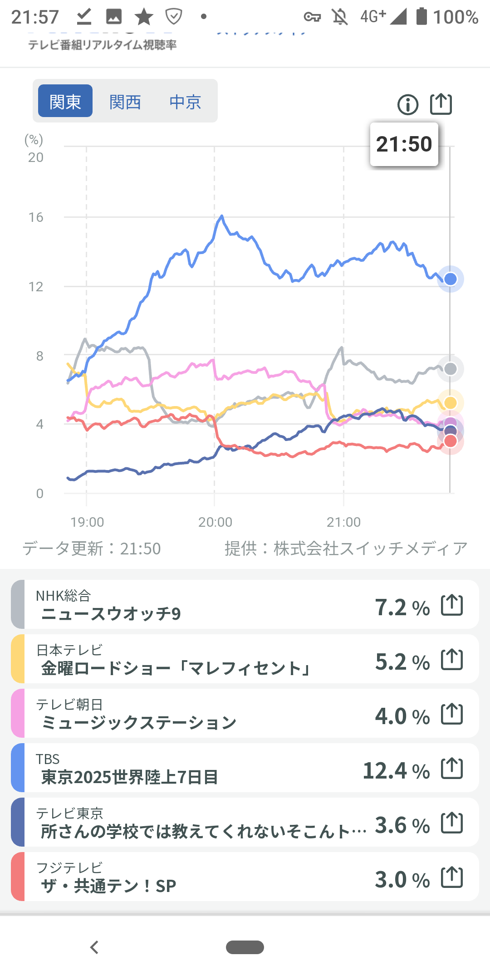Tap the yellow 日本テレビ data point
Screen dimensions: 490x980
(450, 402)
